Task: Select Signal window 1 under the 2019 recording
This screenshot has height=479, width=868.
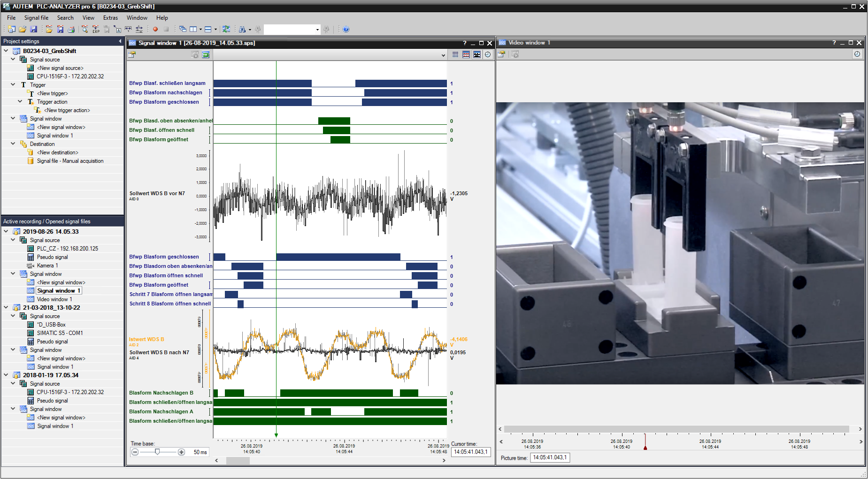Action: point(59,290)
